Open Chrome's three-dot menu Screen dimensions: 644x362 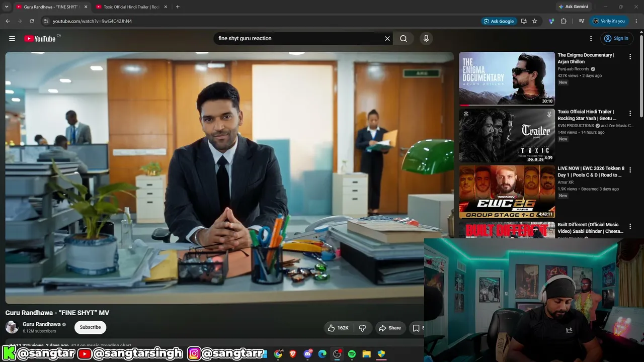(x=636, y=21)
